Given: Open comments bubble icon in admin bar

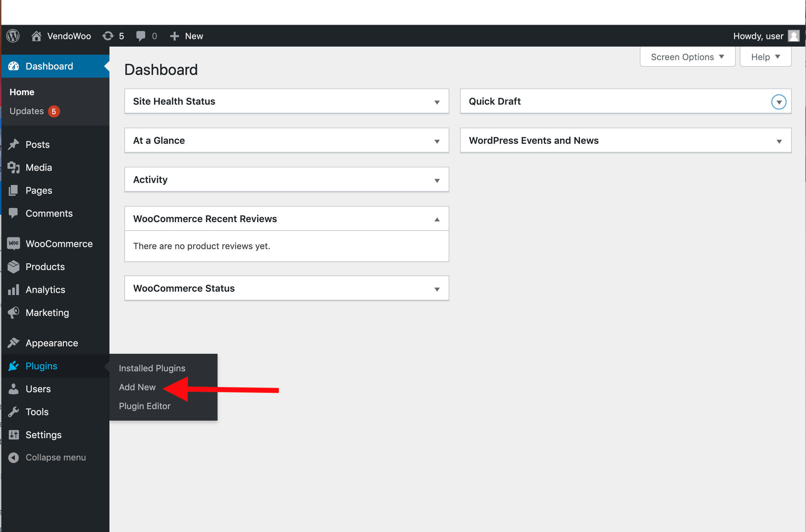Looking at the screenshot, I should (x=141, y=36).
